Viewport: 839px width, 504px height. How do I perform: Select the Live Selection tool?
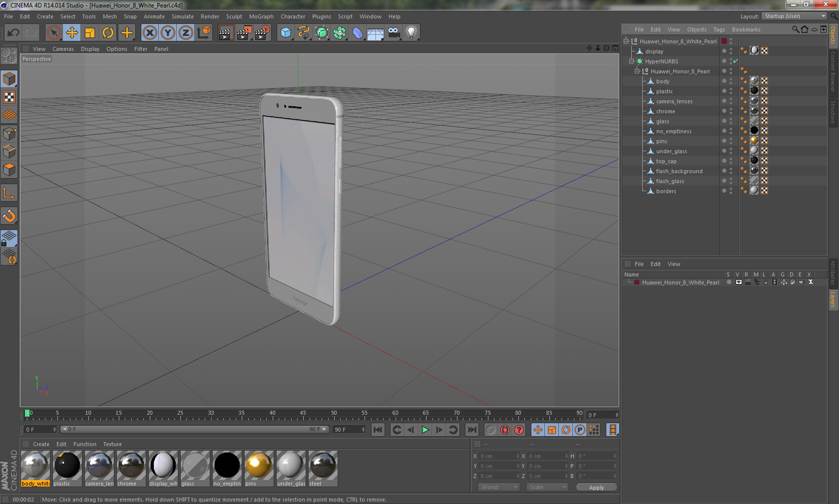pyautogui.click(x=53, y=33)
